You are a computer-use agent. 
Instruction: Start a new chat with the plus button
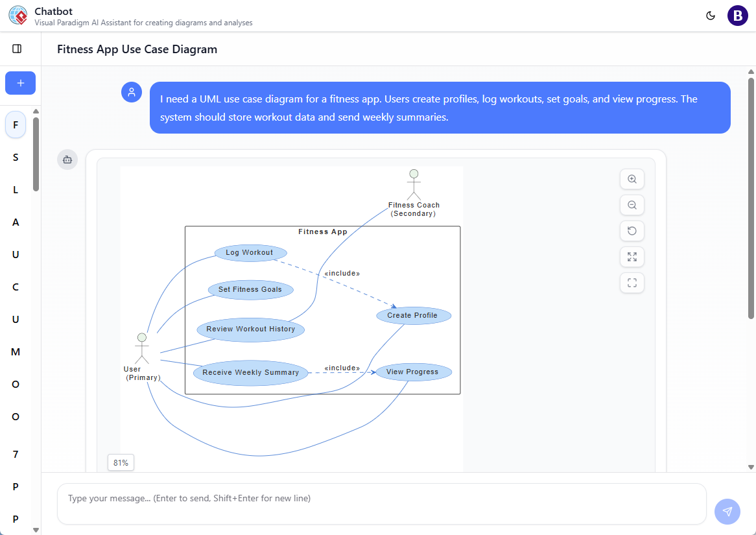coord(20,83)
